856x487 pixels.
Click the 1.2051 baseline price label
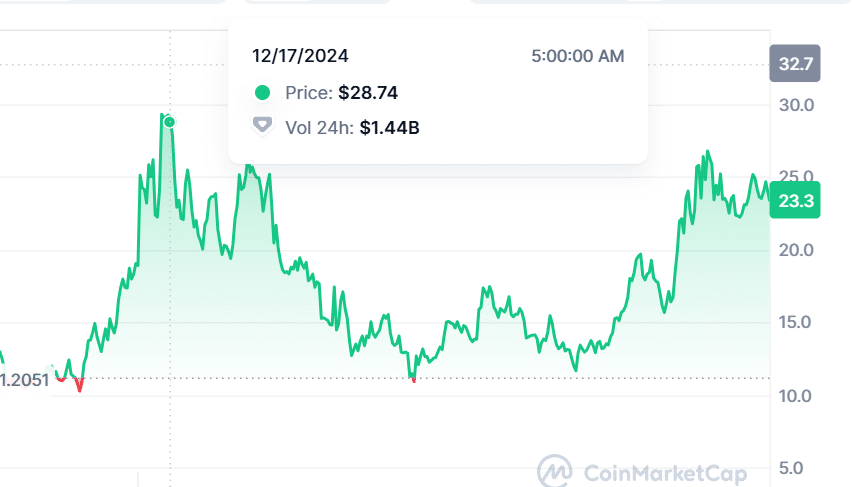pos(25,380)
